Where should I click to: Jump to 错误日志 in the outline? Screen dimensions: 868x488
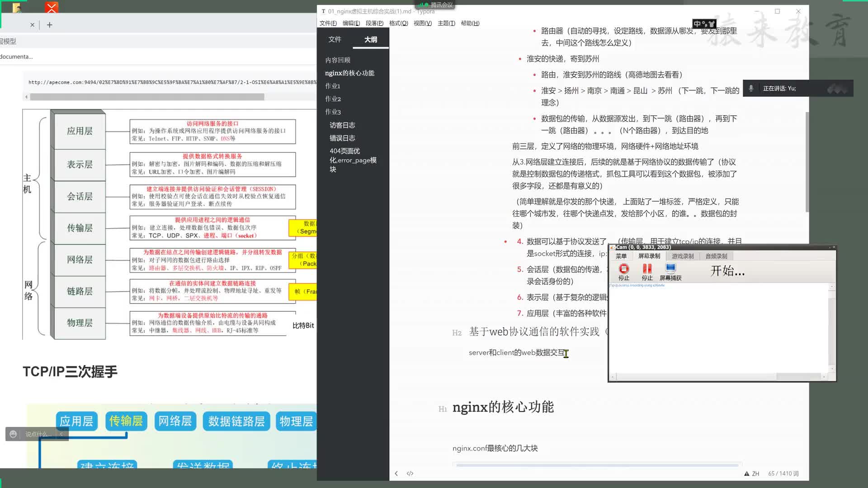[x=342, y=138]
